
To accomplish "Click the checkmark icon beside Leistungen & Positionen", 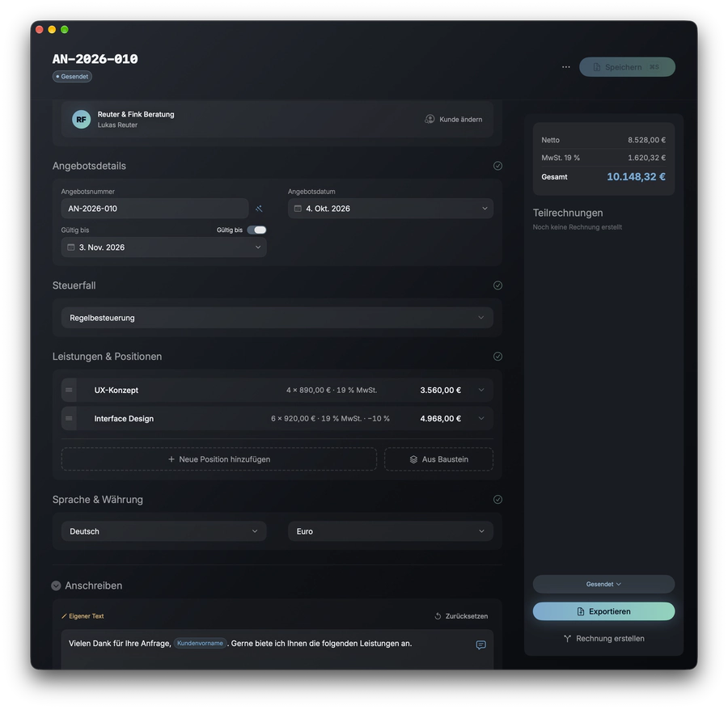I will (x=497, y=357).
